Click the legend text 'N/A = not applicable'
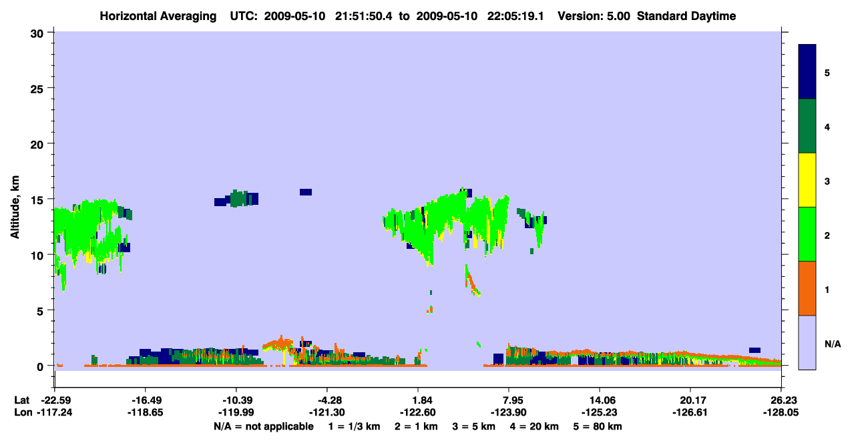Image resolution: width=868 pixels, height=445 pixels. [x=264, y=426]
